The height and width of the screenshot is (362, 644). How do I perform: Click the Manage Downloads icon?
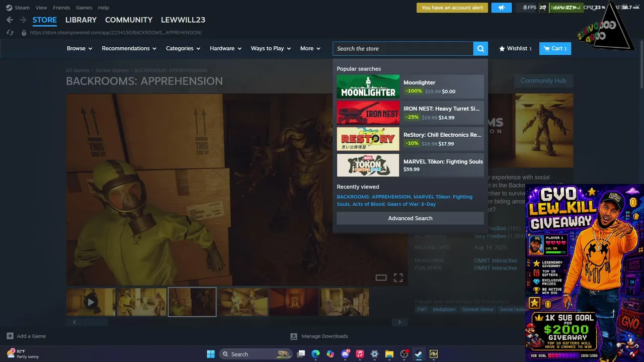pyautogui.click(x=294, y=336)
